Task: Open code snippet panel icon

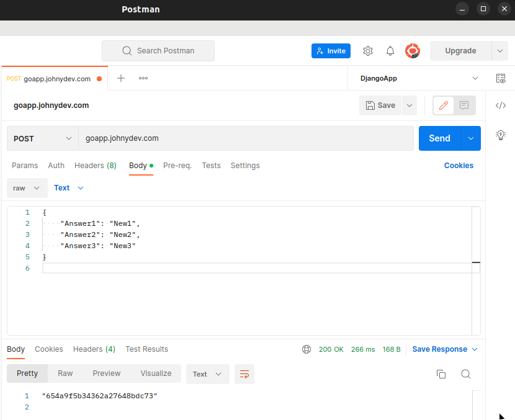Action: tap(501, 105)
